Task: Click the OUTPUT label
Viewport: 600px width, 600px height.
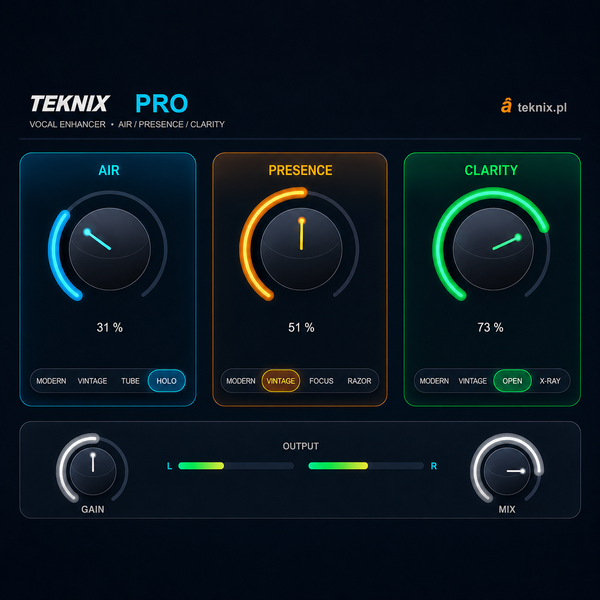Action: click(300, 446)
